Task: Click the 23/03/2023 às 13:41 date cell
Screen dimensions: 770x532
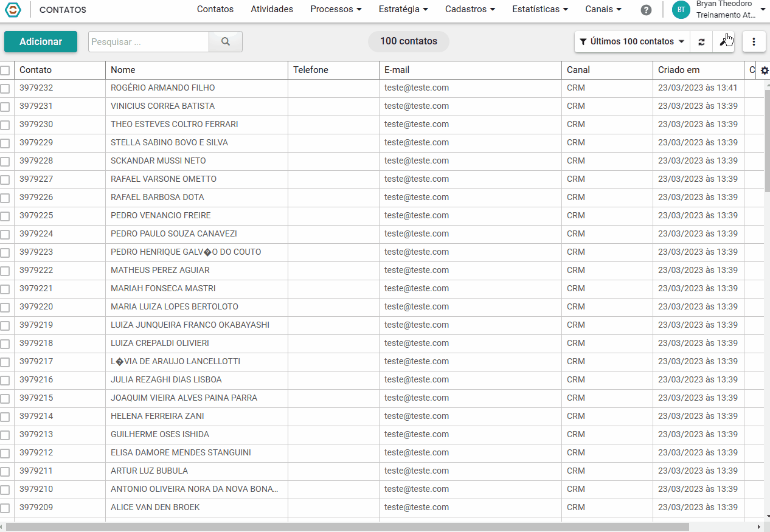Action: coord(698,88)
